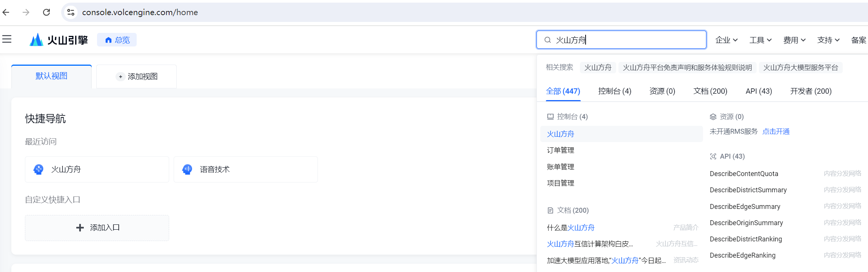Open the 备案 menu item
Viewport: 868px width, 272px height.
tap(859, 40)
